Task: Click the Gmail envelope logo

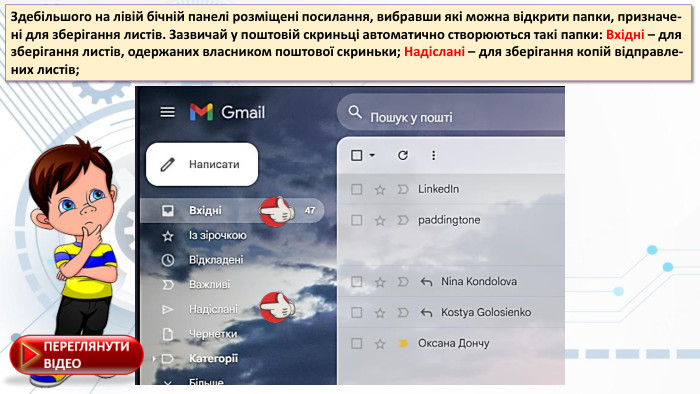Action: pyautogui.click(x=201, y=112)
